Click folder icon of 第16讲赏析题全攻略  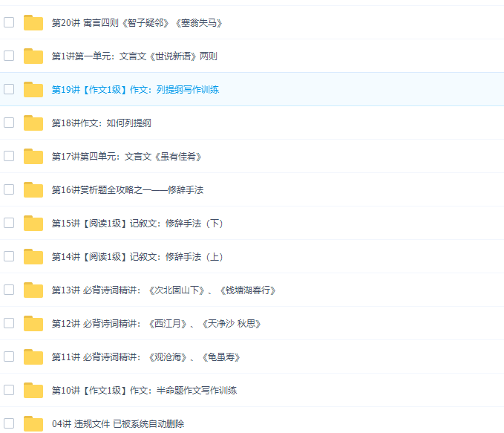(33, 190)
